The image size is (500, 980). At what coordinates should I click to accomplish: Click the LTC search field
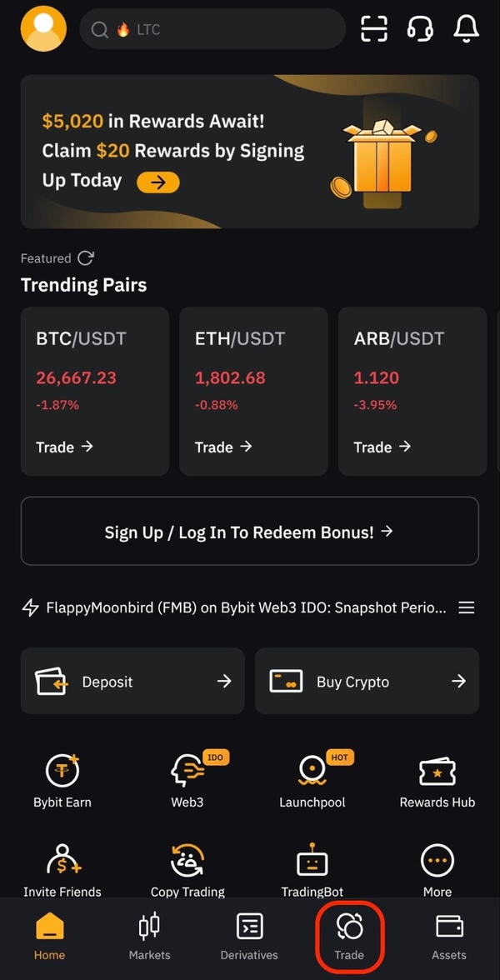(212, 30)
